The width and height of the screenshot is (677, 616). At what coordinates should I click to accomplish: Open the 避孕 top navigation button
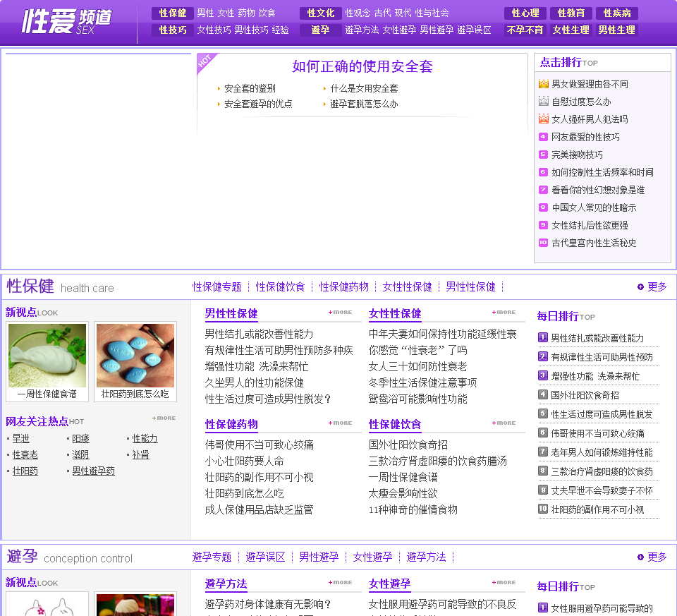point(320,30)
